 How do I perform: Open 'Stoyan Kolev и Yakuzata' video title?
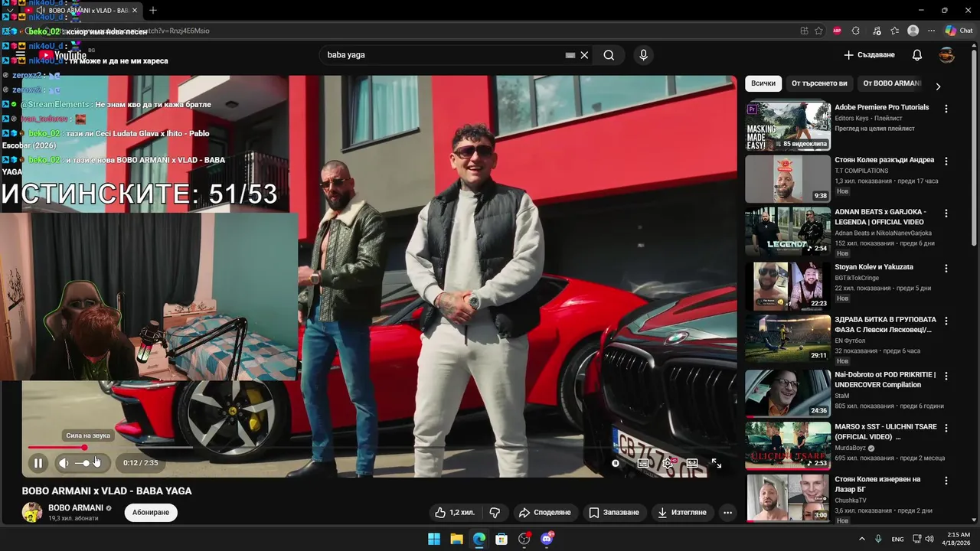tap(874, 267)
